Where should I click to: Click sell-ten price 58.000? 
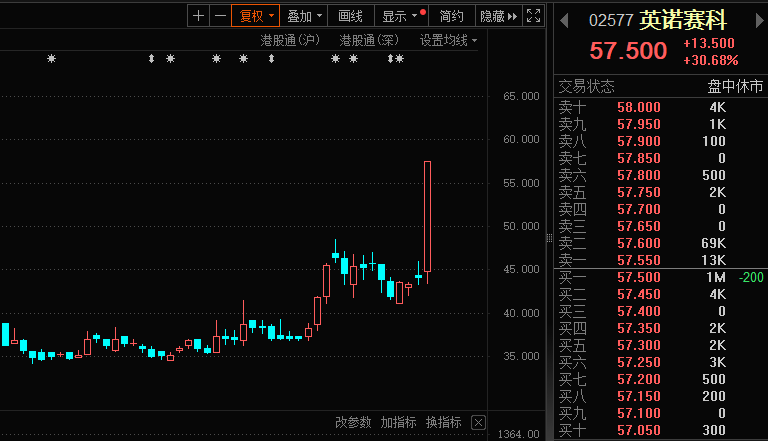pyautogui.click(x=639, y=107)
